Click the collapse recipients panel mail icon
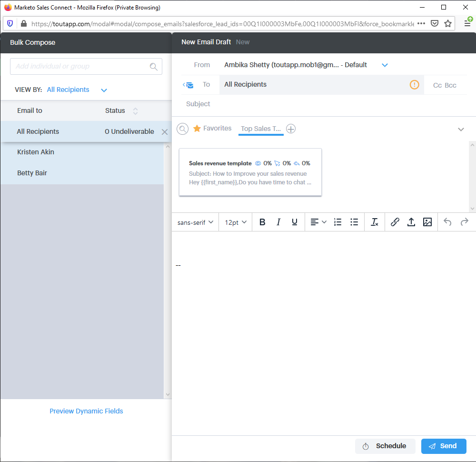Screen dimensions: 476x462 pyautogui.click(x=188, y=85)
